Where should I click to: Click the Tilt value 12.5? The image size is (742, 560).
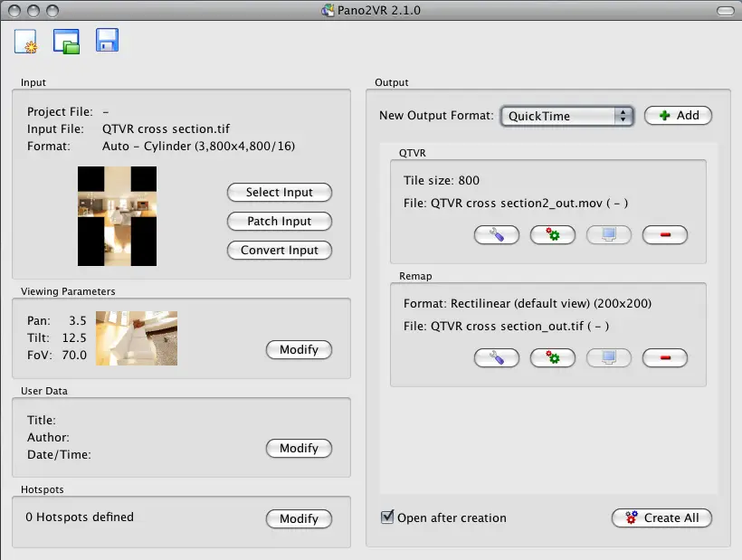(74, 337)
